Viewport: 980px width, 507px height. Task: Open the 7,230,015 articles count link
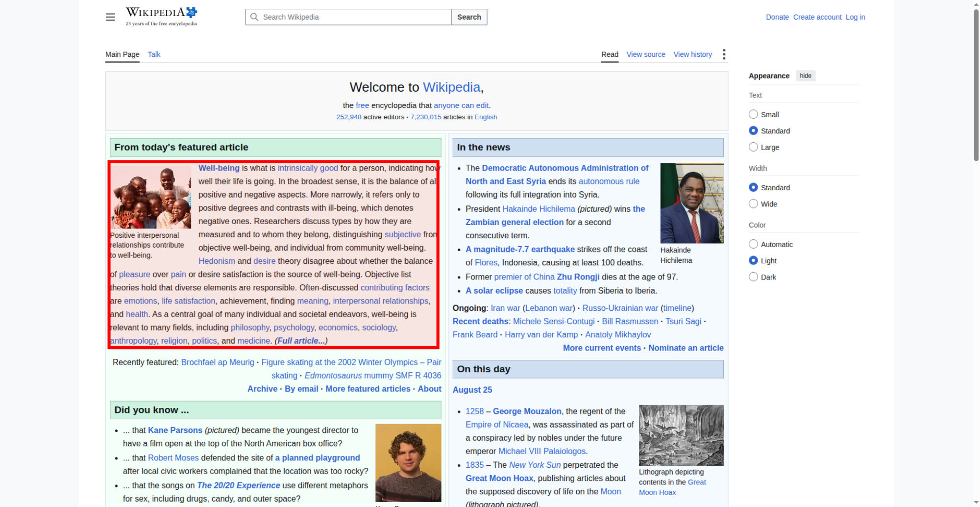[426, 117]
